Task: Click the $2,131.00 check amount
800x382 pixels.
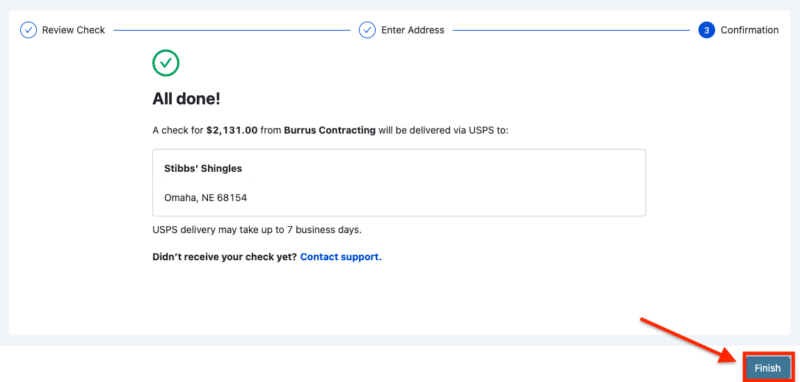Action: (x=232, y=131)
